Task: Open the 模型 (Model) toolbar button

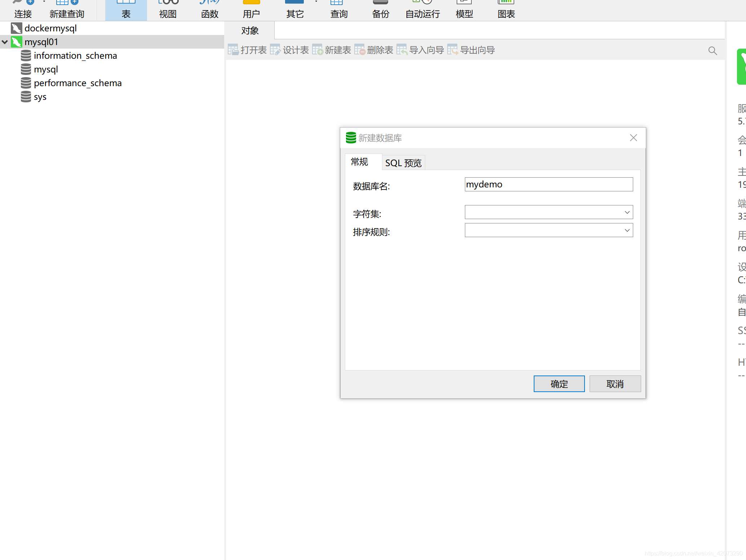Action: 464,10
